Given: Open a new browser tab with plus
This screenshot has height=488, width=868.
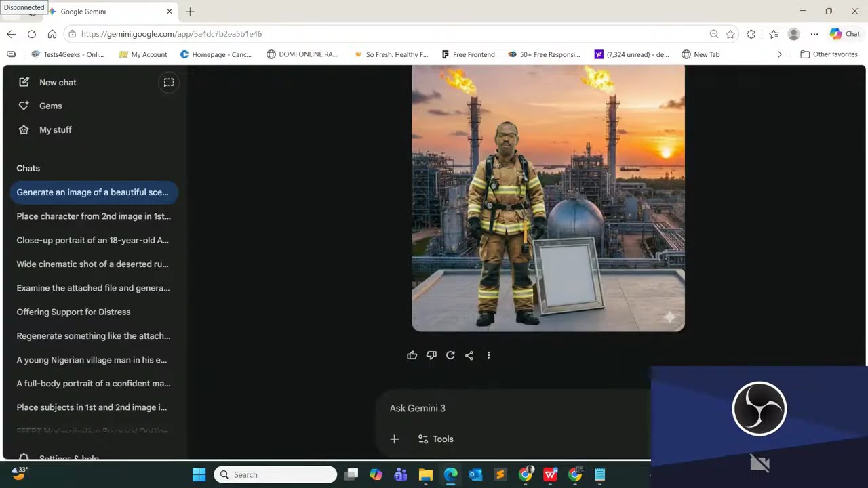Looking at the screenshot, I should (x=190, y=12).
